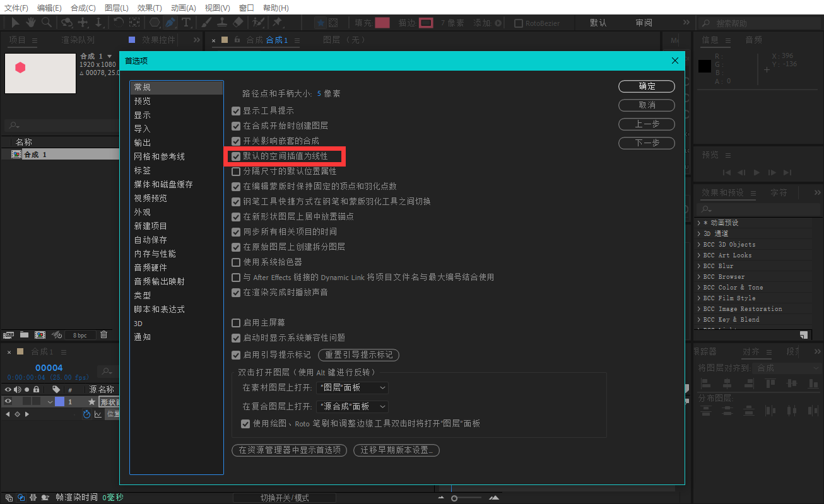Click the fill color swatch in toolbar
Viewport: 824px width, 504px height.
click(382, 23)
